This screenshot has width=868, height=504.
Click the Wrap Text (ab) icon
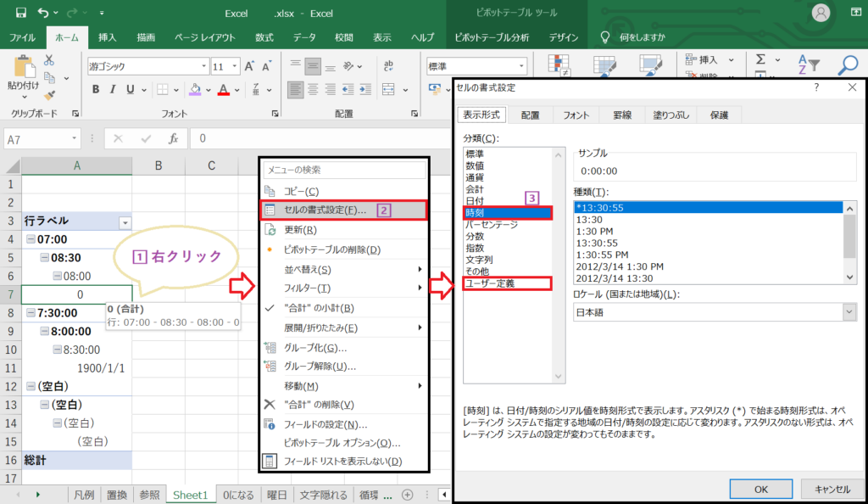[389, 66]
